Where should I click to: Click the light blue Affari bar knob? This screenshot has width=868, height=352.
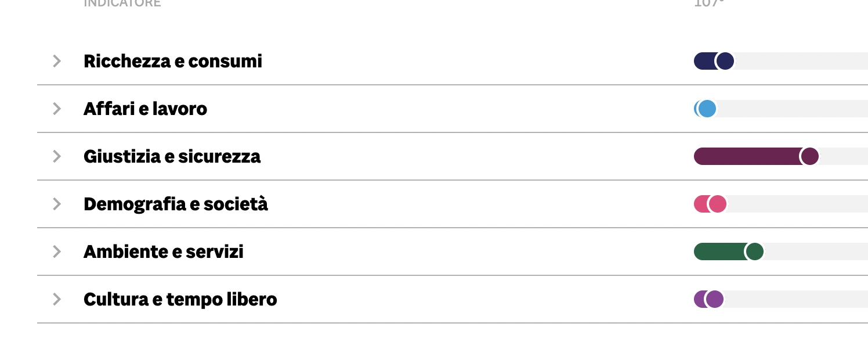707,109
